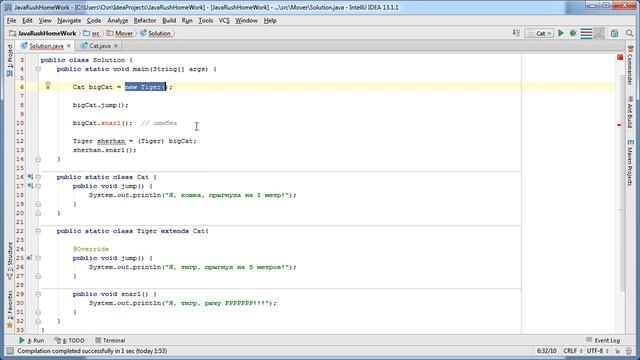Open the CRLF line separator dropdown
Viewport: 640px width, 360px height.
click(x=573, y=351)
